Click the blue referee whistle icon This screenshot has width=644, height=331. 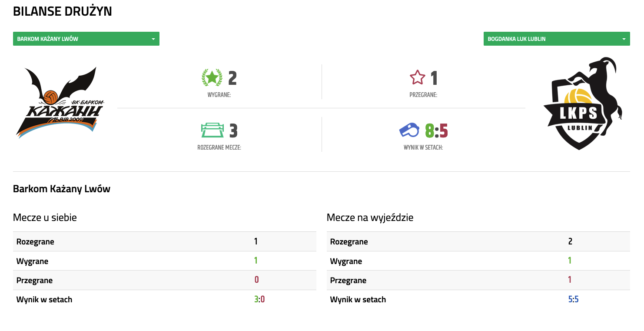409,130
